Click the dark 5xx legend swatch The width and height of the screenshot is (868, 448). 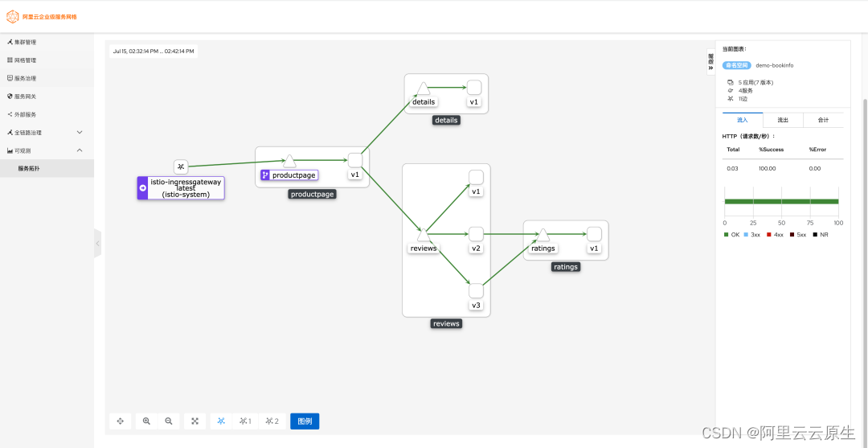click(792, 235)
